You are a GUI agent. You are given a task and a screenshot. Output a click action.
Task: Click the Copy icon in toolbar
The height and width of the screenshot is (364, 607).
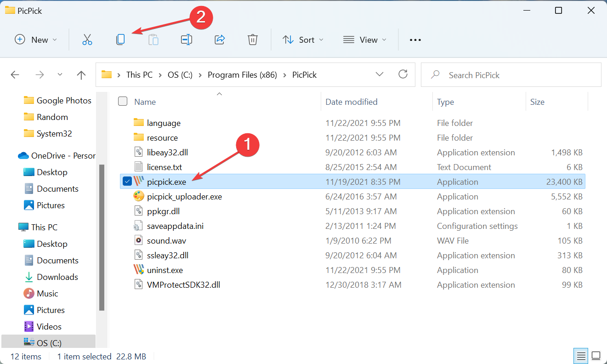pos(120,40)
